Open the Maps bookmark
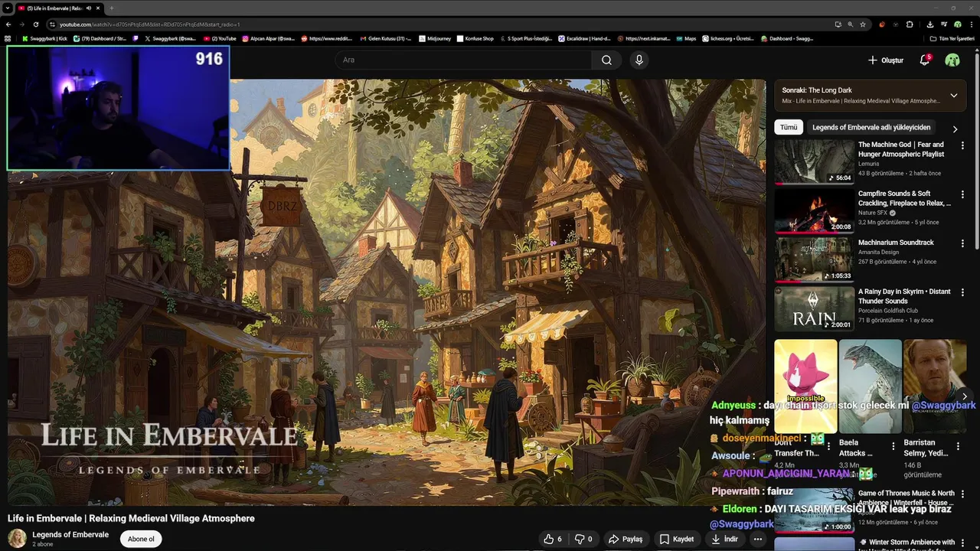This screenshot has height=551, width=980. click(x=686, y=38)
